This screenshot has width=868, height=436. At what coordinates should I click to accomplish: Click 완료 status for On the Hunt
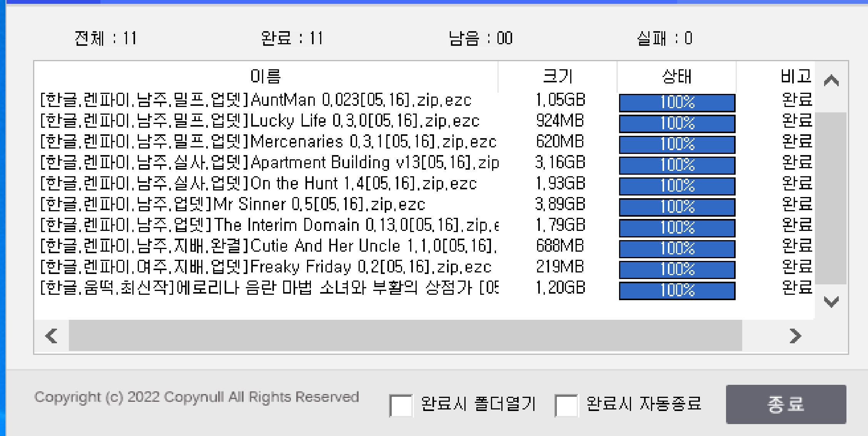(x=796, y=184)
